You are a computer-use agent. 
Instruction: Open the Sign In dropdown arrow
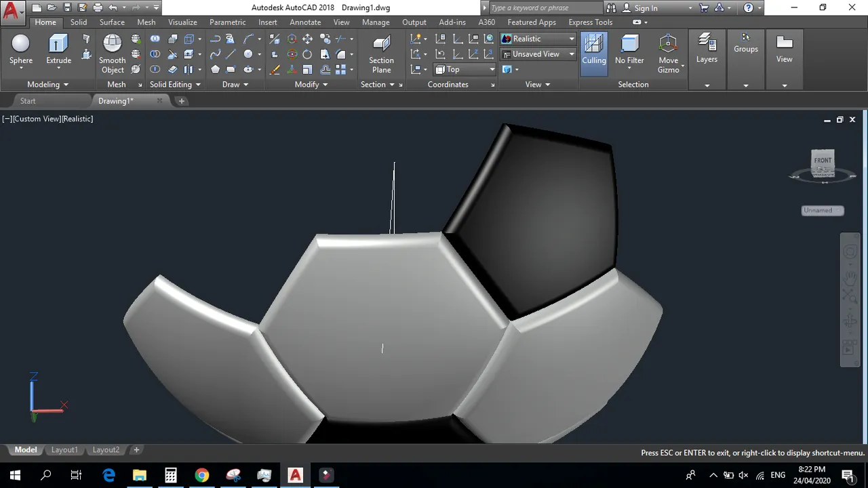(690, 8)
